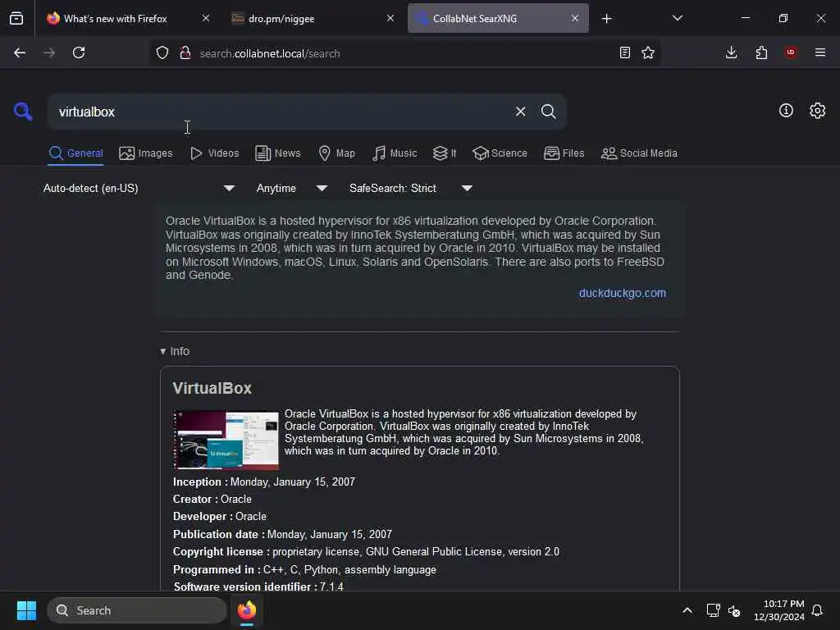Go back to previous page
Screen dimensions: 840x630
pyautogui.click(x=20, y=52)
